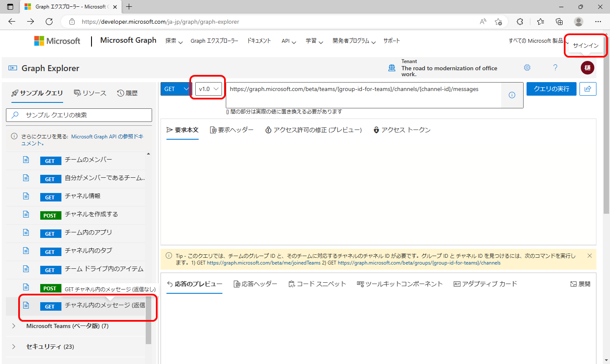Expand the 開発者プログラム menu
This screenshot has height=364, width=610.
point(354,41)
